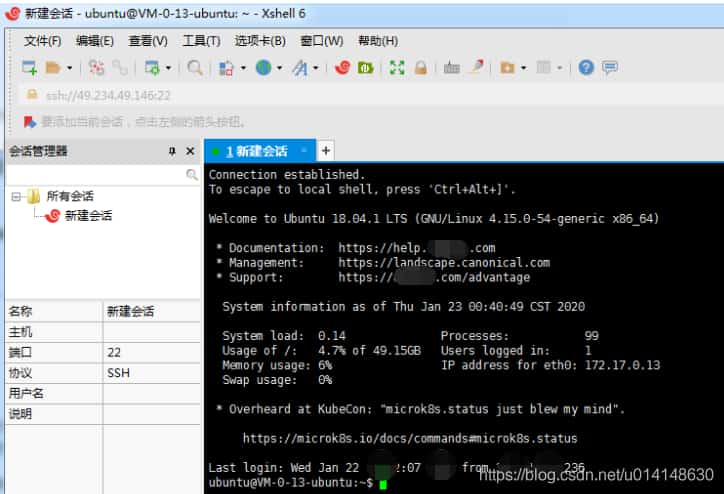Screen dimensions: 724x494
Task: Add a new tab with plus button
Action: coord(326,151)
